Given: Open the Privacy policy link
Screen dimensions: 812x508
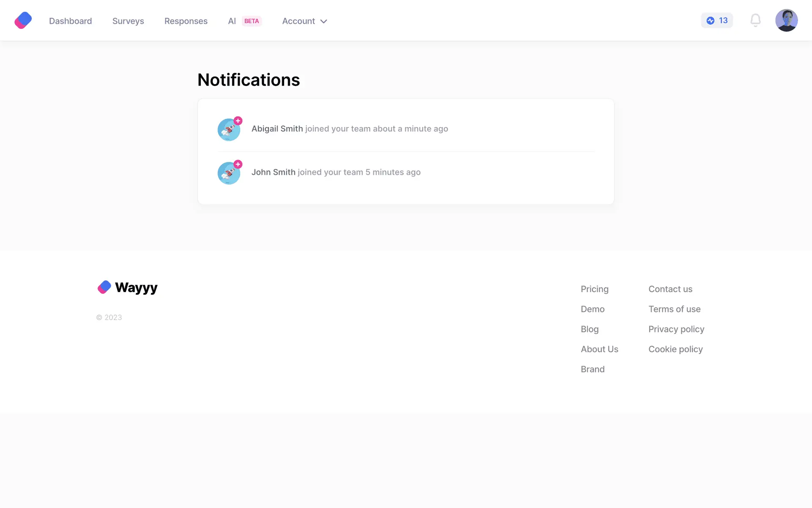Looking at the screenshot, I should (x=676, y=329).
